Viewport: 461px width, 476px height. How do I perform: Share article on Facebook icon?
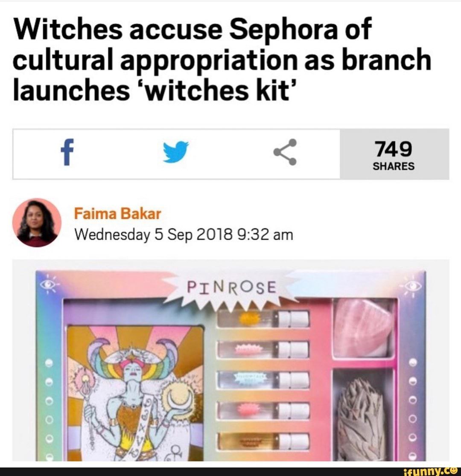[x=67, y=152]
